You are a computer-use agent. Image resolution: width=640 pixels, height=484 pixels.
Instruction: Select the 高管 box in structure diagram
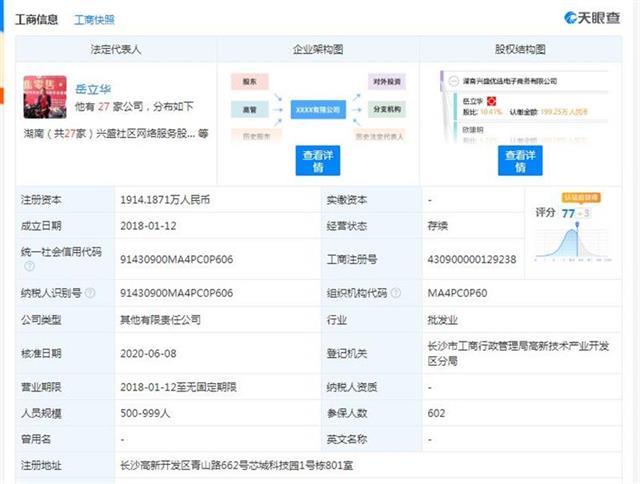pyautogui.click(x=249, y=109)
